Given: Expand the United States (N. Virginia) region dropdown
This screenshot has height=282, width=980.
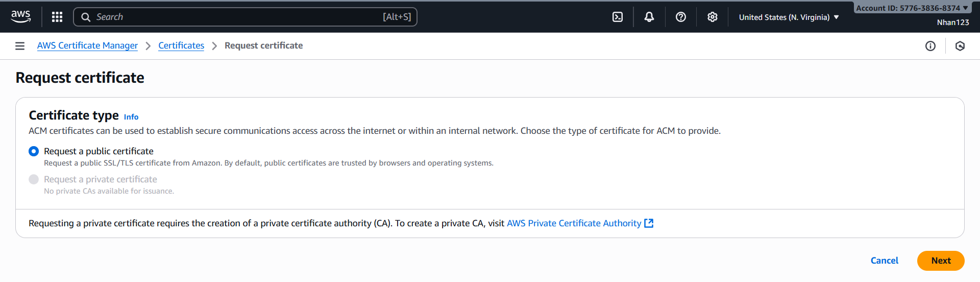Looking at the screenshot, I should point(789,17).
